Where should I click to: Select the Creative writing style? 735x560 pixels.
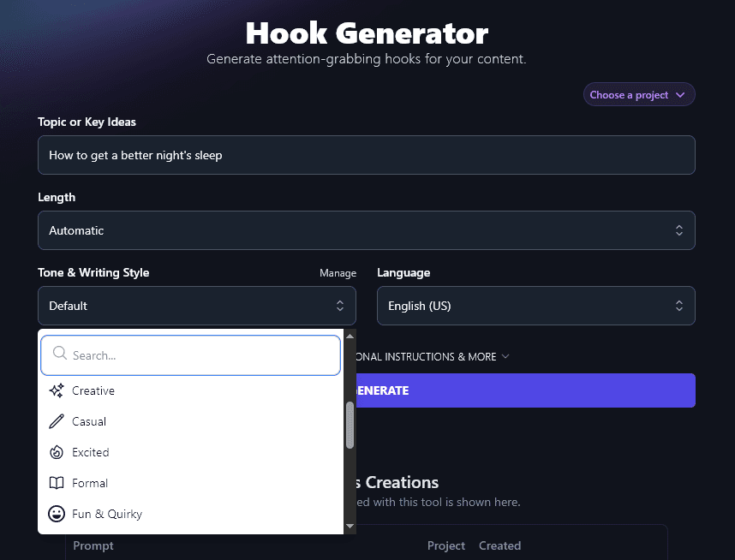[94, 390]
